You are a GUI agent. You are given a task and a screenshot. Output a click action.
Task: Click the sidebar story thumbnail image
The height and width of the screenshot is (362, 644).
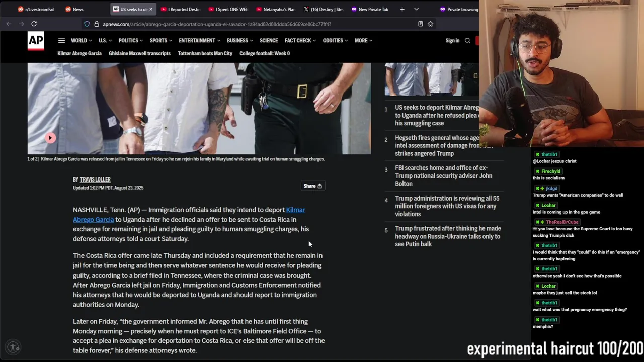pos(432,79)
